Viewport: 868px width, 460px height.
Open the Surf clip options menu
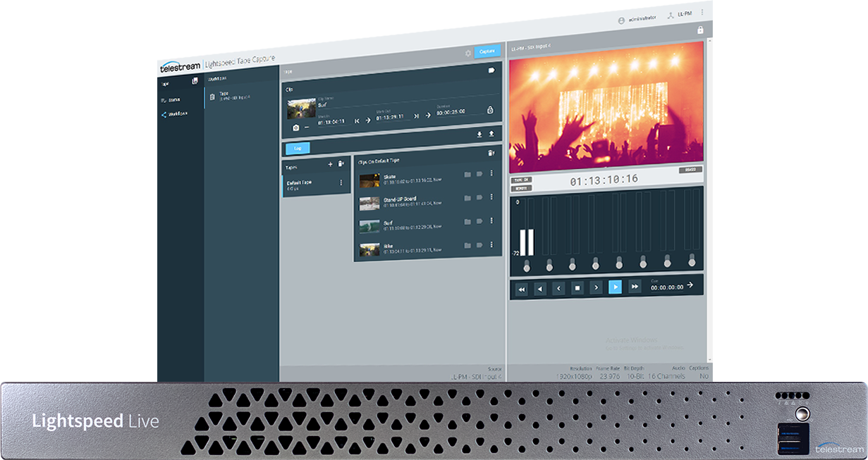click(491, 221)
